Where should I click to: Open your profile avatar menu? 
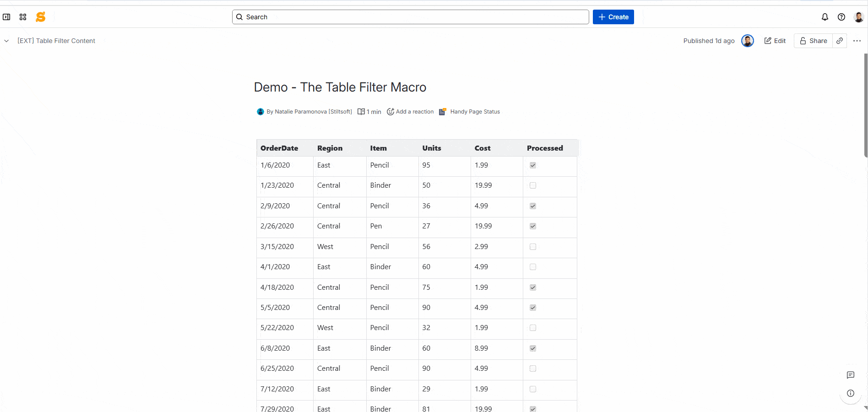tap(860, 17)
